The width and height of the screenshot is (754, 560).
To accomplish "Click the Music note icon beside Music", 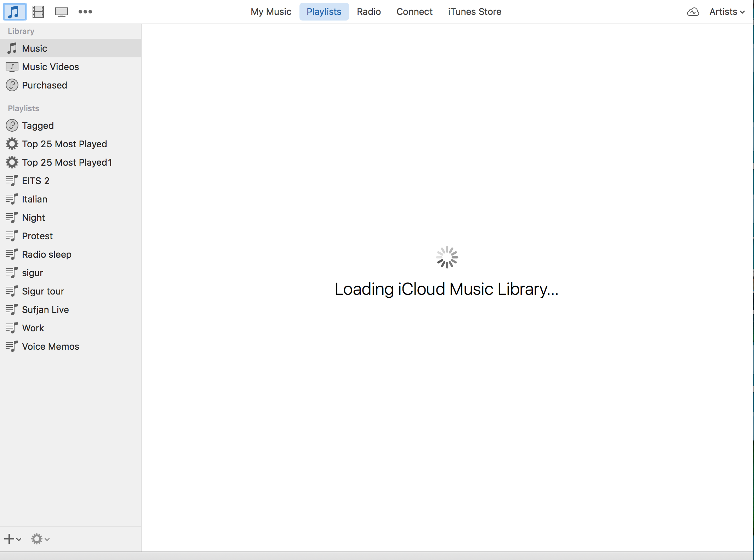I will 12,48.
